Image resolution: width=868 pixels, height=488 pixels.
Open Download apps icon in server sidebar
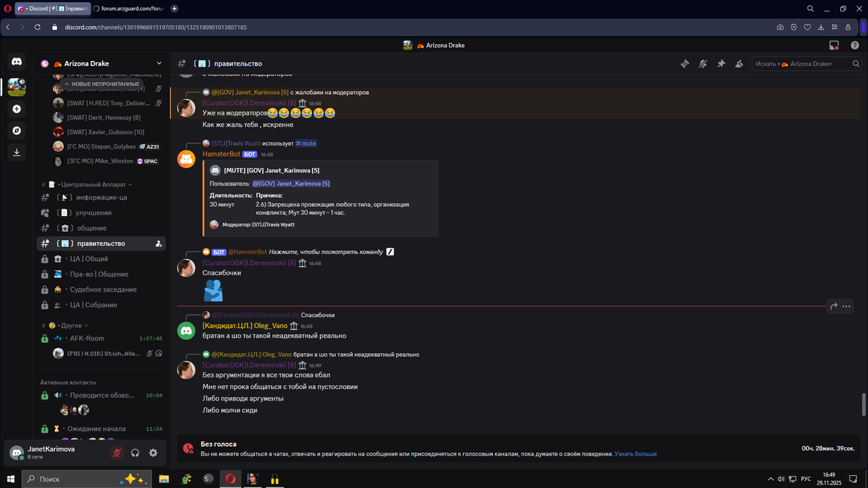pyautogui.click(x=17, y=152)
